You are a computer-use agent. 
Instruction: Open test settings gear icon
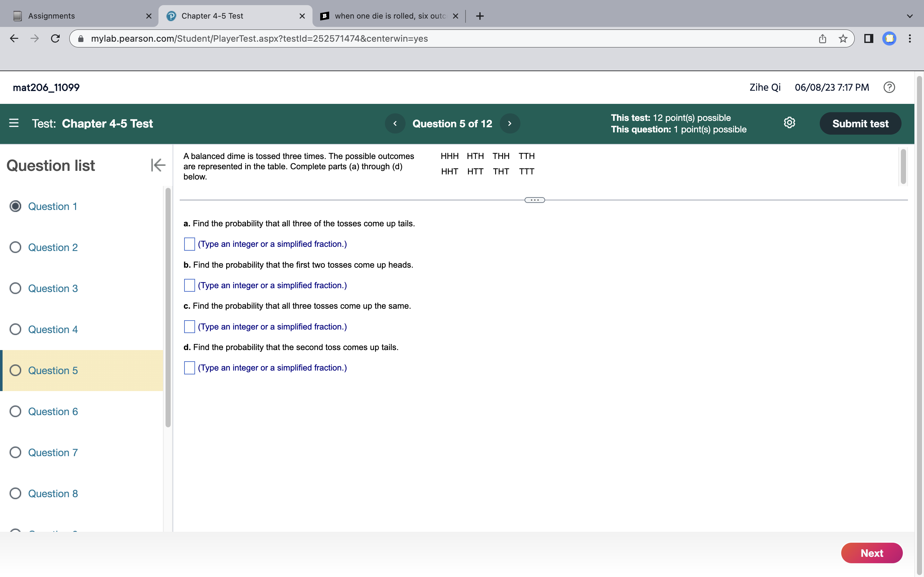point(789,123)
